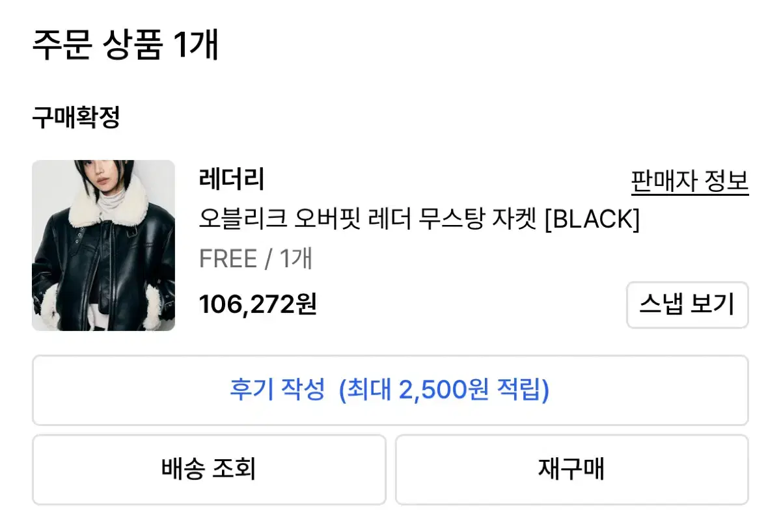This screenshot has width=781, height=532.
Task: Click the 스냅 보기 button
Action: pyautogui.click(x=687, y=304)
